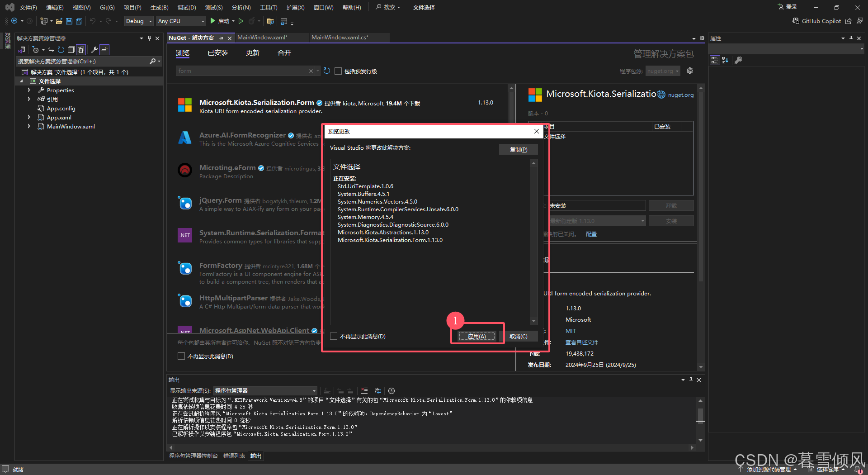Click the Switch Views icon in Solution Explorer
Image resolution: width=868 pixels, height=475 pixels.
pos(22,50)
